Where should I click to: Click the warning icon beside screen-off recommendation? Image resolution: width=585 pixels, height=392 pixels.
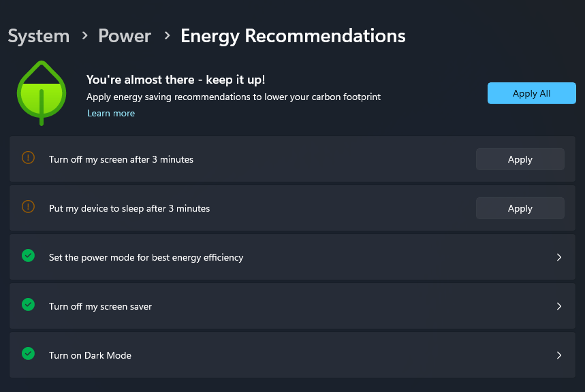coord(28,158)
